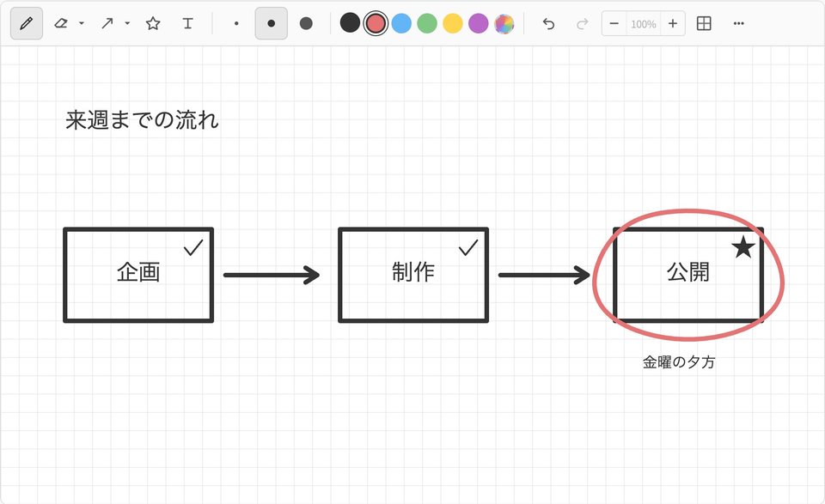
Task: Open eraser options dropdown arrow
Action: pyautogui.click(x=82, y=24)
